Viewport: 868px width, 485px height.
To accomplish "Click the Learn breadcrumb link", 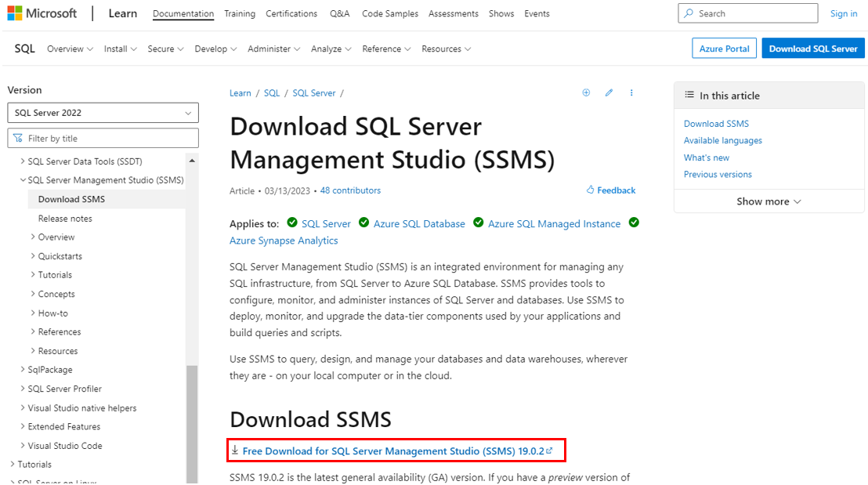I will point(241,93).
